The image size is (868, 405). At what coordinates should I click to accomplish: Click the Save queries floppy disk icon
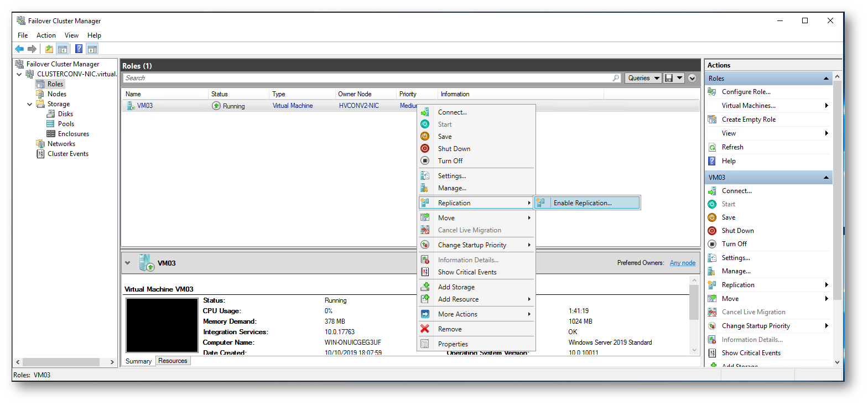669,78
